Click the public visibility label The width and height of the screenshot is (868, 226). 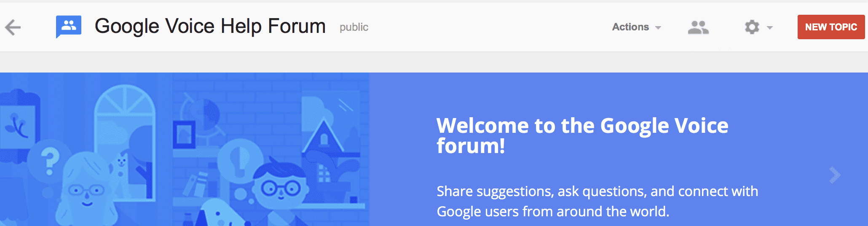[x=354, y=27]
